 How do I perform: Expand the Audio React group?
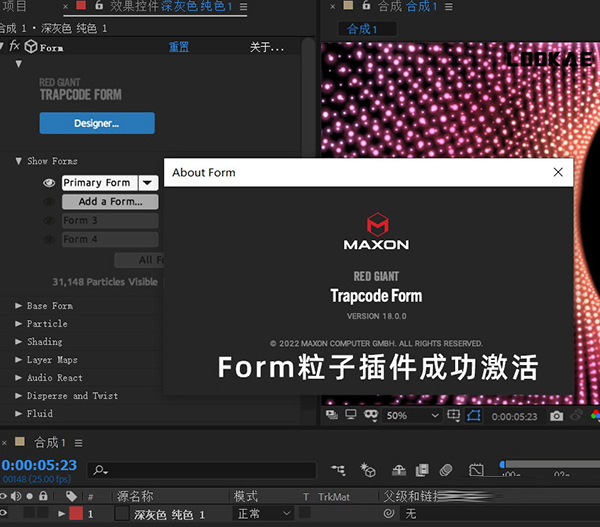click(18, 377)
